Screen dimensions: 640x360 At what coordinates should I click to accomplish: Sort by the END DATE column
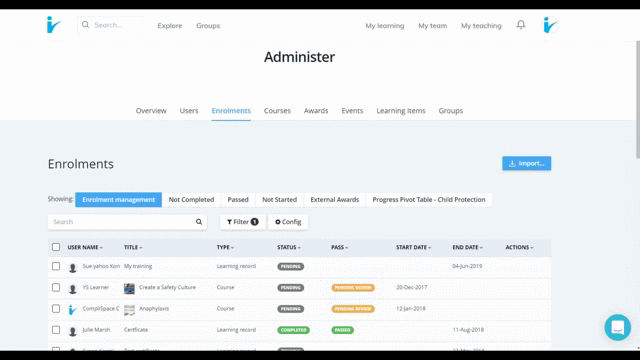(467, 247)
